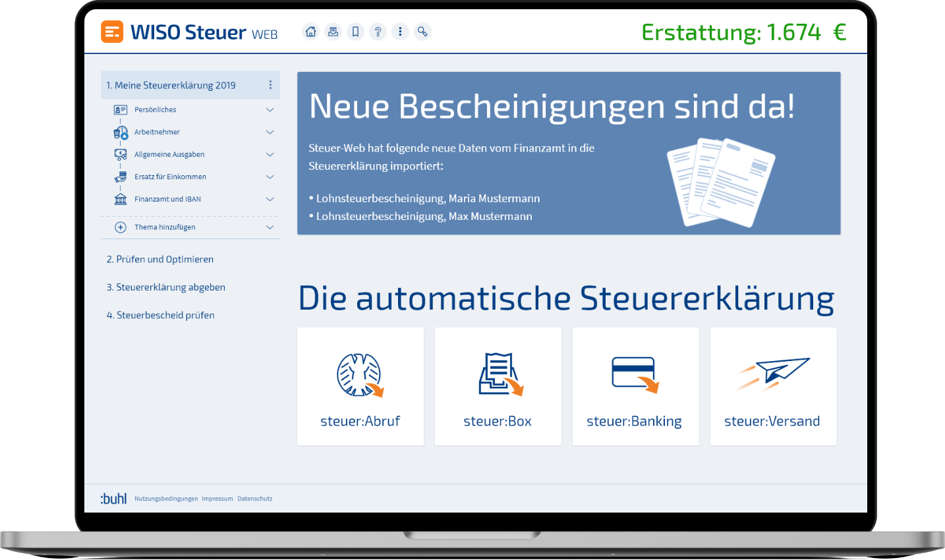Click the Erstattung: 1.674 € amount
945x560 pixels.
[744, 32]
